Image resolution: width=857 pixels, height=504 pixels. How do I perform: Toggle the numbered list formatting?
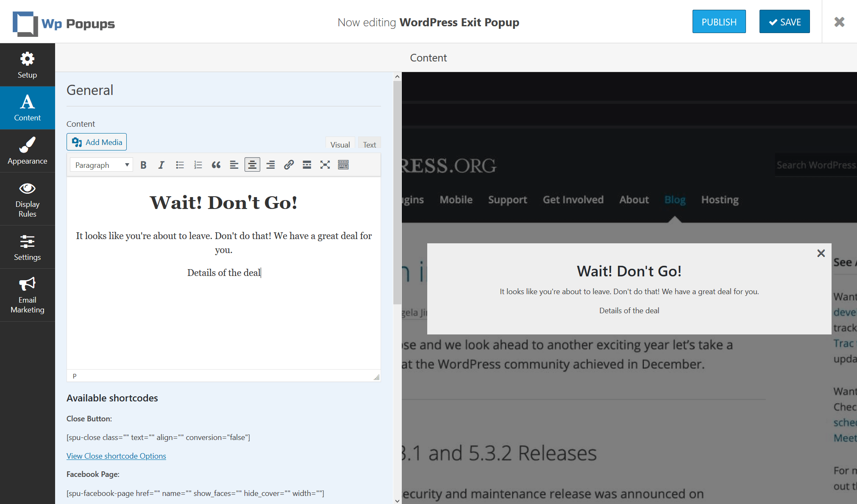point(198,164)
